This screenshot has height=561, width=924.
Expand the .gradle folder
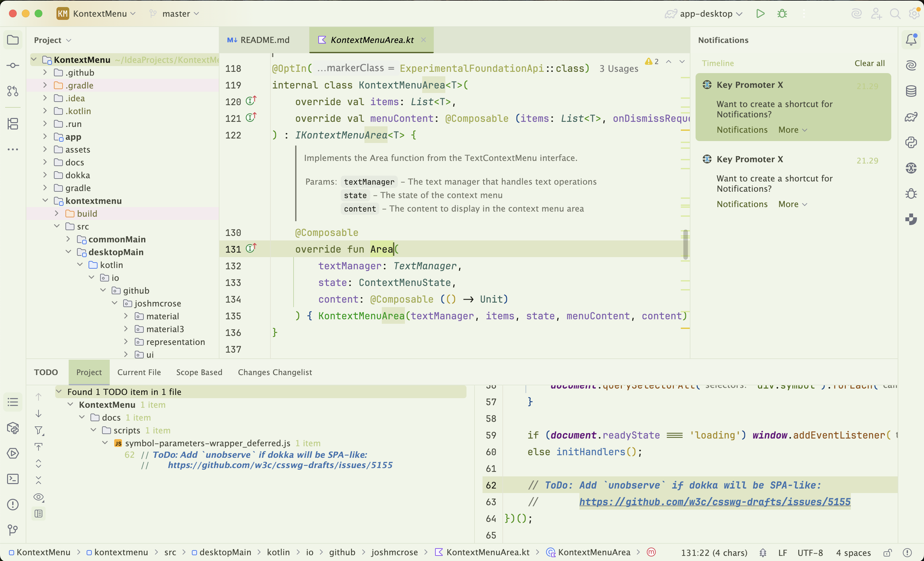point(45,85)
